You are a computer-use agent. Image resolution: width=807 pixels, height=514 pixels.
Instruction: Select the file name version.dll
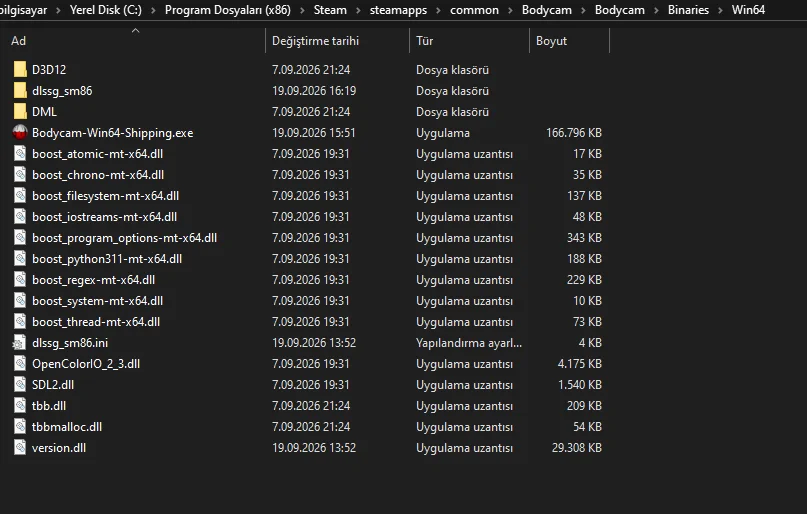59,448
